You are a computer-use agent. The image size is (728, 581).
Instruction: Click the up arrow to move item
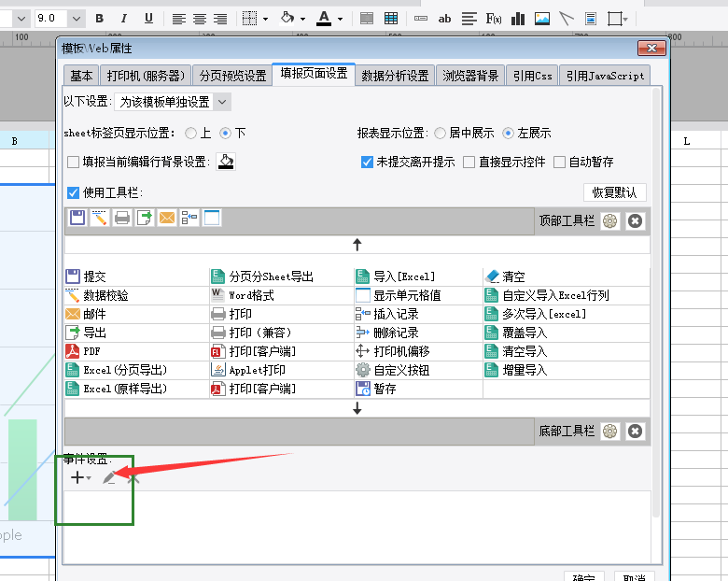click(357, 245)
